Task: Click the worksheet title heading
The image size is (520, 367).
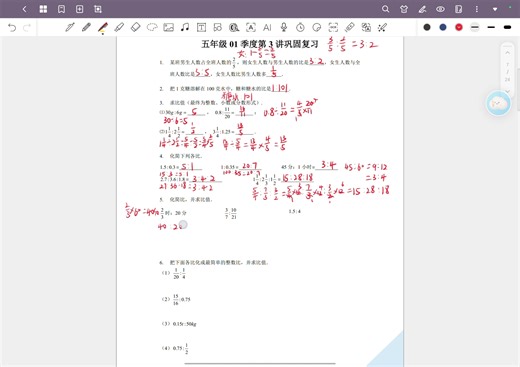Action: [260, 44]
